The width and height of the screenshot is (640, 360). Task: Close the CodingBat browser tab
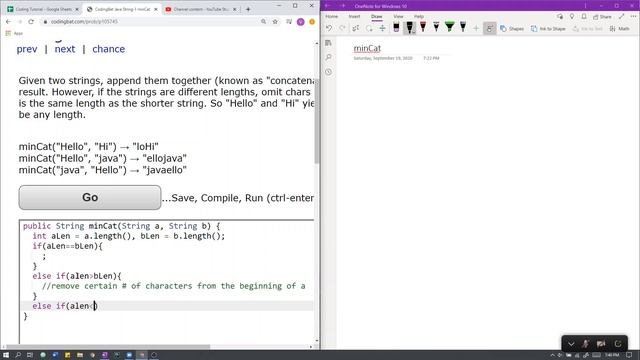click(156, 9)
